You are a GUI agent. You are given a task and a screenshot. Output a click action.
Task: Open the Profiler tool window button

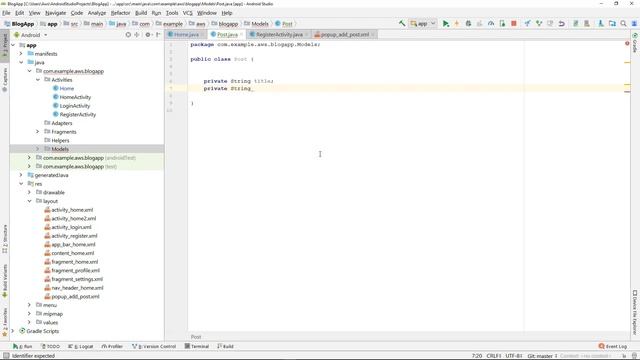click(112, 346)
